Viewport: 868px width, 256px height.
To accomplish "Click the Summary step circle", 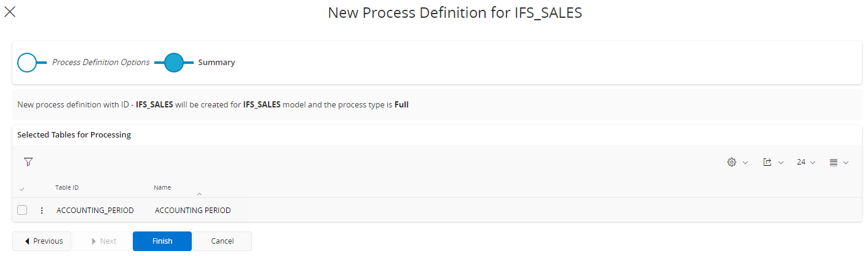I will click(x=174, y=63).
